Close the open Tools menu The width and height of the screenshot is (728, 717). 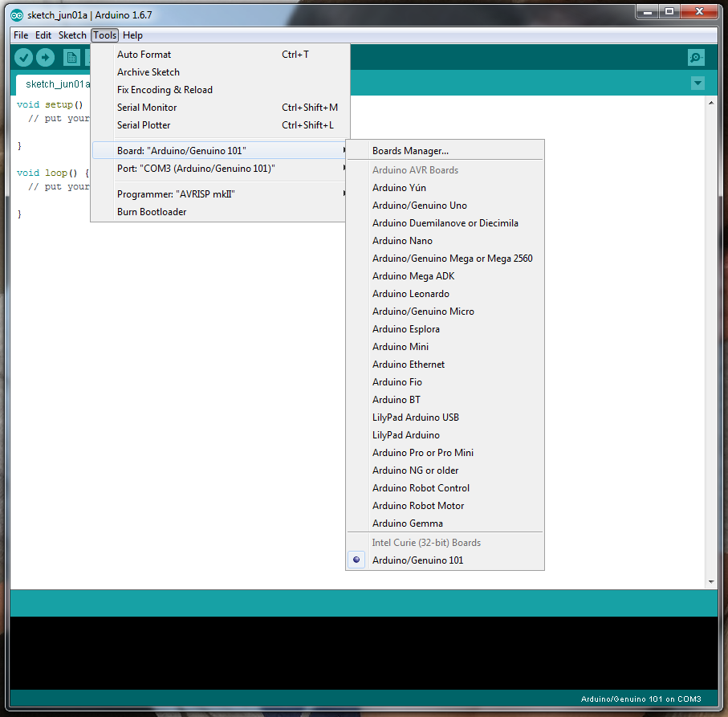click(x=104, y=35)
